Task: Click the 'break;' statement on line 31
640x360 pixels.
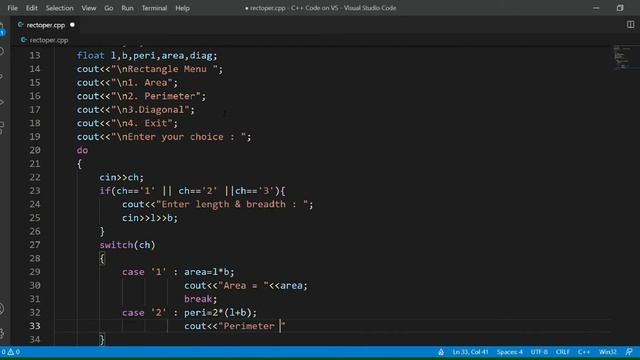Action: [x=201, y=299]
